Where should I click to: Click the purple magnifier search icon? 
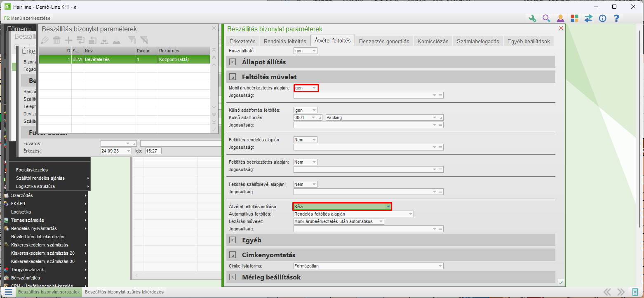coord(546,18)
